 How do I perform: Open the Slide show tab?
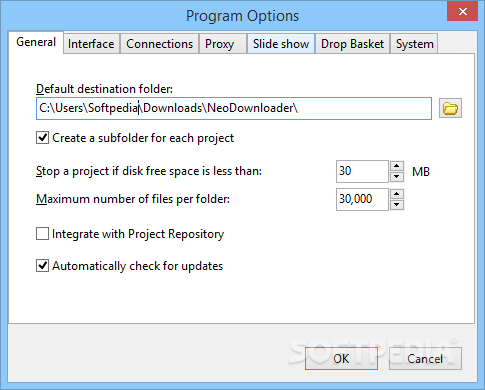click(x=281, y=44)
